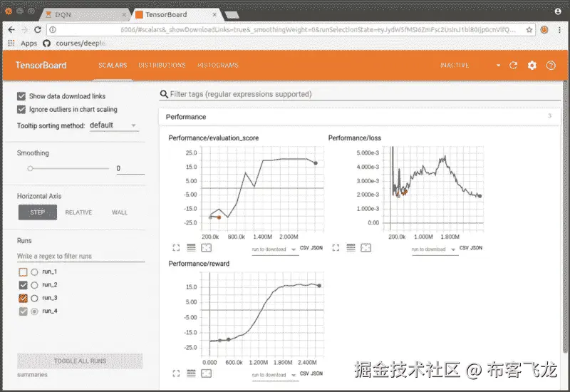Click the site info icon in address bar

tap(53, 30)
